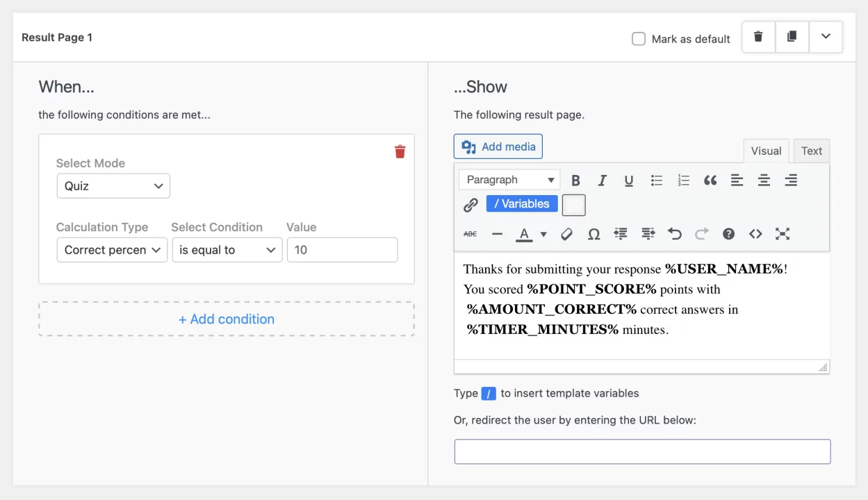Screen dimensions: 868x500
Task: Open the Calculation Type dropdown
Action: click(x=112, y=250)
